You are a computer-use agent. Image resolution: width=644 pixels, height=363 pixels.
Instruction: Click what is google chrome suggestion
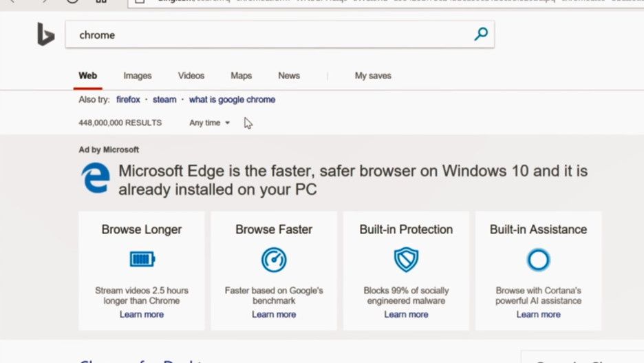pos(232,99)
